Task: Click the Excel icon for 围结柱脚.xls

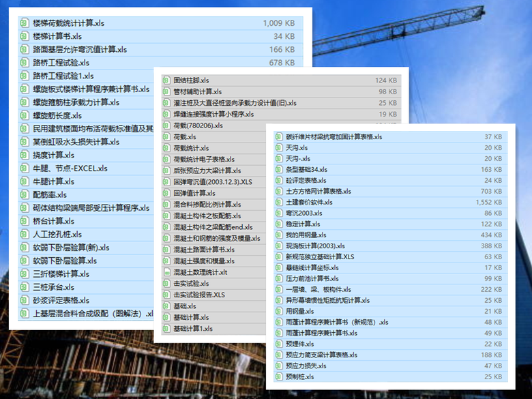Action: [166, 80]
